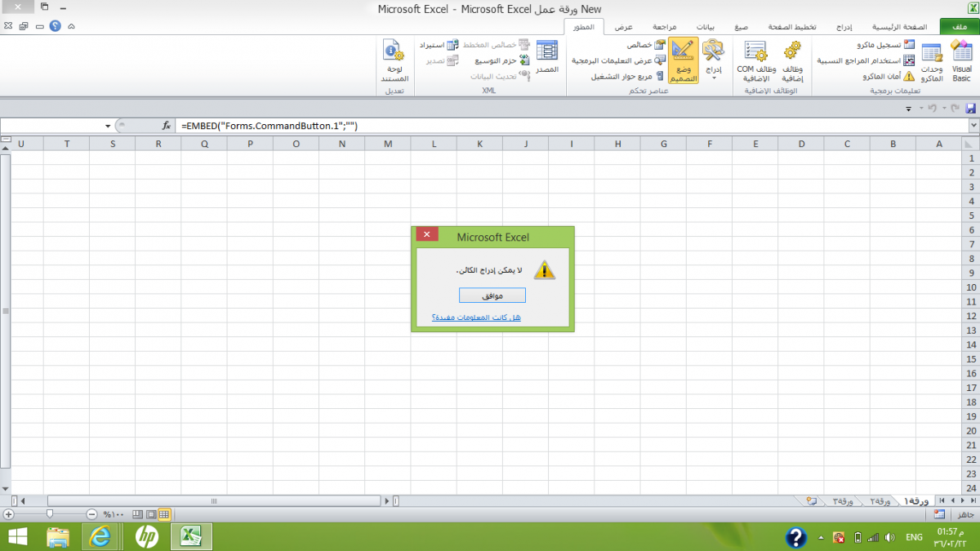980x551 pixels.
Task: Switch to Page Layout view in status bar
Action: point(151,514)
